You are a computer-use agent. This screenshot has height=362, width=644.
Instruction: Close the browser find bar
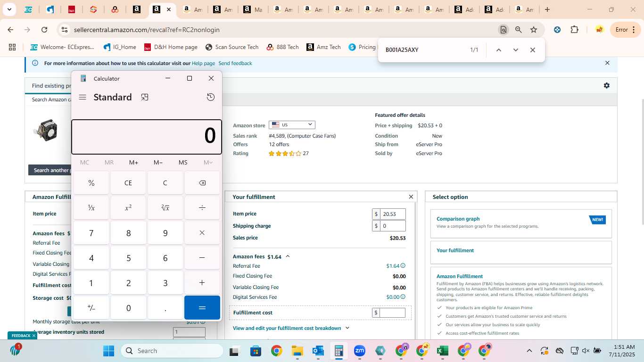click(532, 50)
